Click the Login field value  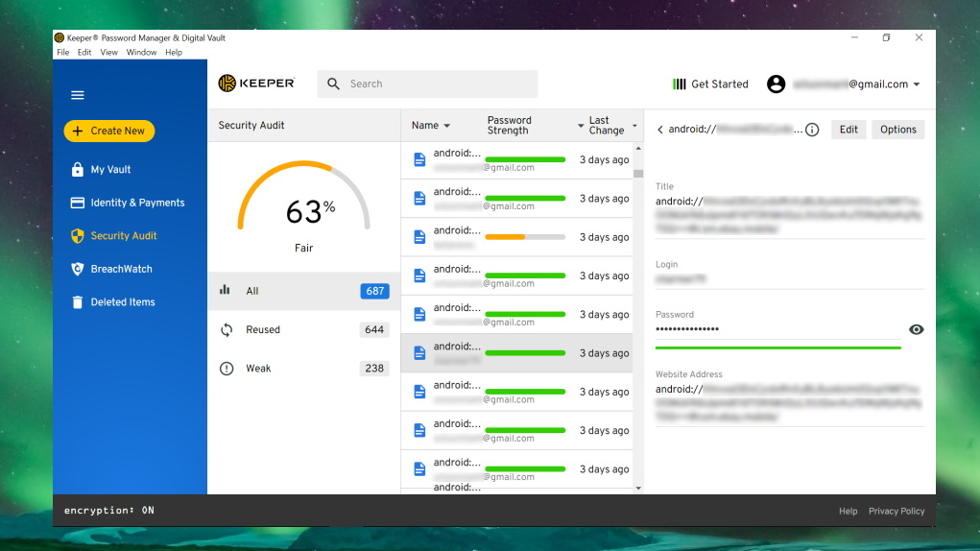681,278
